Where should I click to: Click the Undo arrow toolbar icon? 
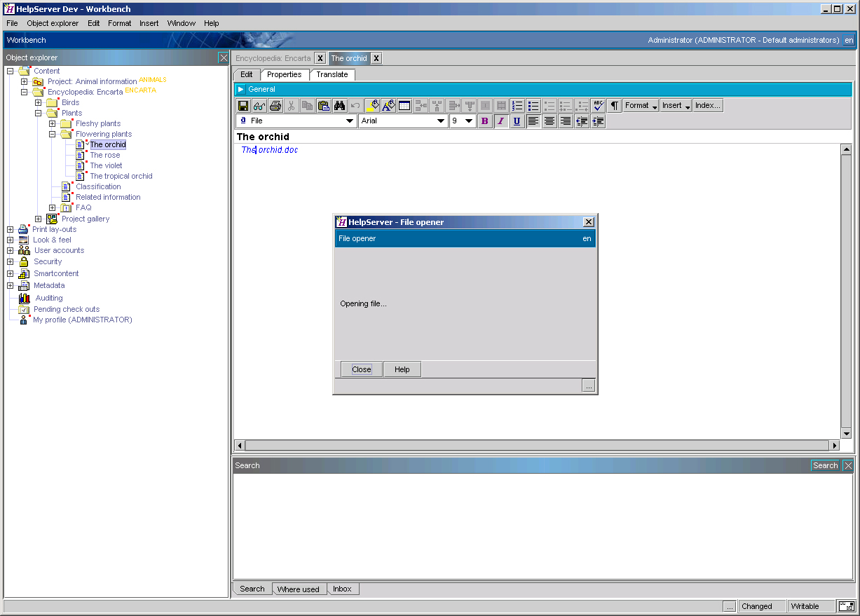click(356, 106)
